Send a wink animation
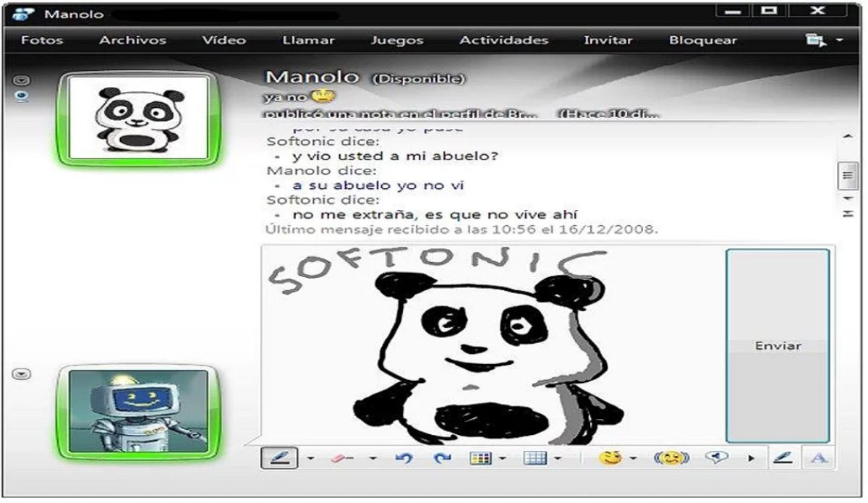This screenshot has width=868, height=503. tap(672, 458)
